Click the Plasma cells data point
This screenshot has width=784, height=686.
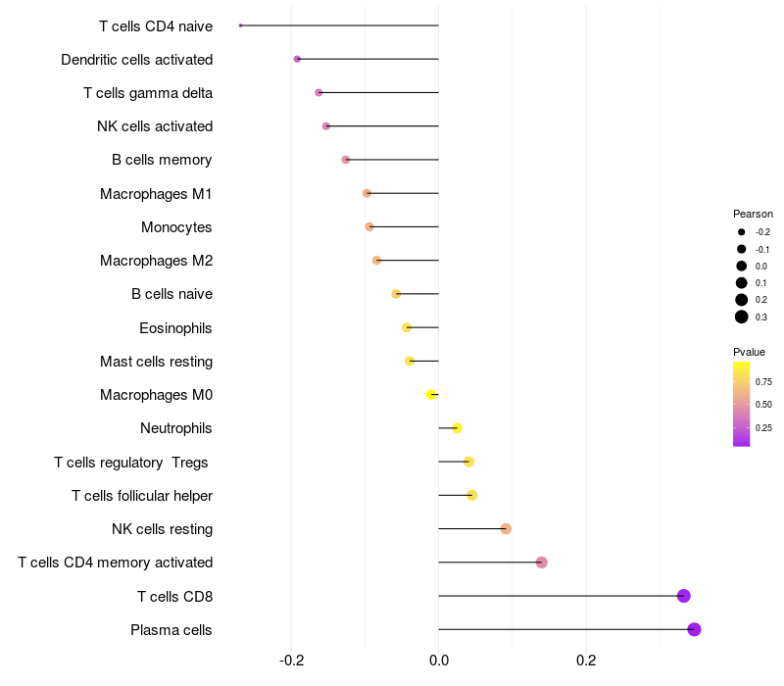click(x=694, y=629)
